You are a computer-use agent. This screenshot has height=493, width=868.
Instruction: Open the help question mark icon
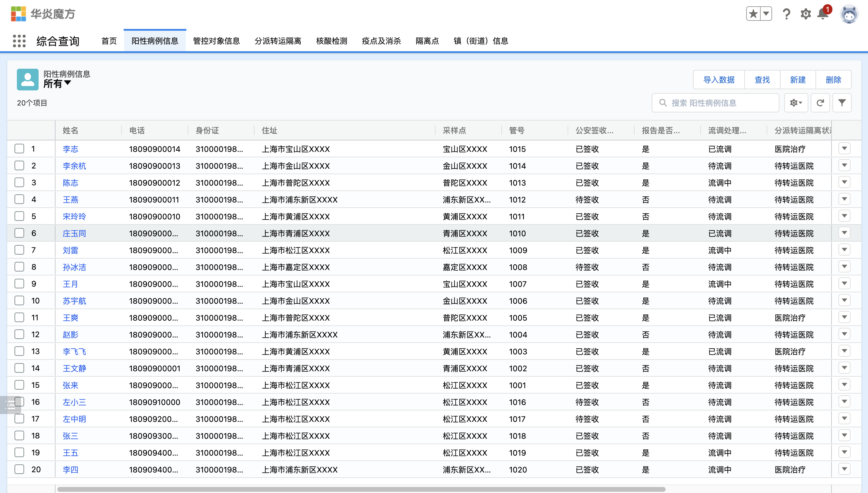[x=786, y=14]
